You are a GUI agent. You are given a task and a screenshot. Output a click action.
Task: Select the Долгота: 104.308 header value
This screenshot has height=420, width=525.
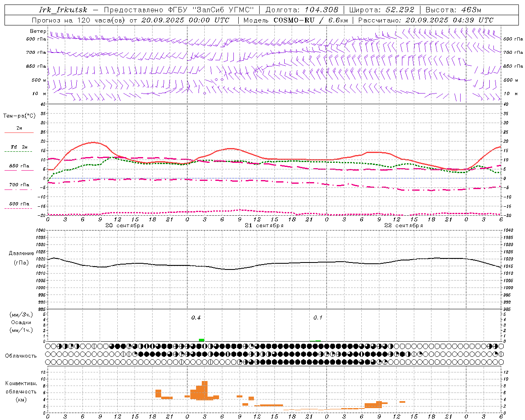click(302, 10)
